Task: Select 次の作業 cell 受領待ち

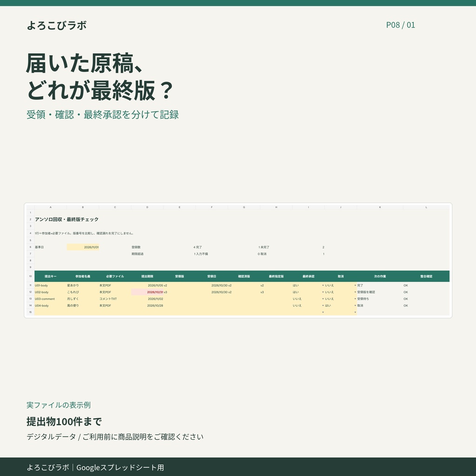Action: 380,299
